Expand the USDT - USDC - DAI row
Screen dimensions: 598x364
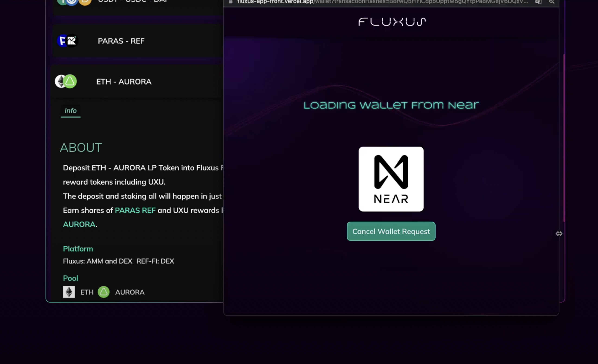(132, 1)
